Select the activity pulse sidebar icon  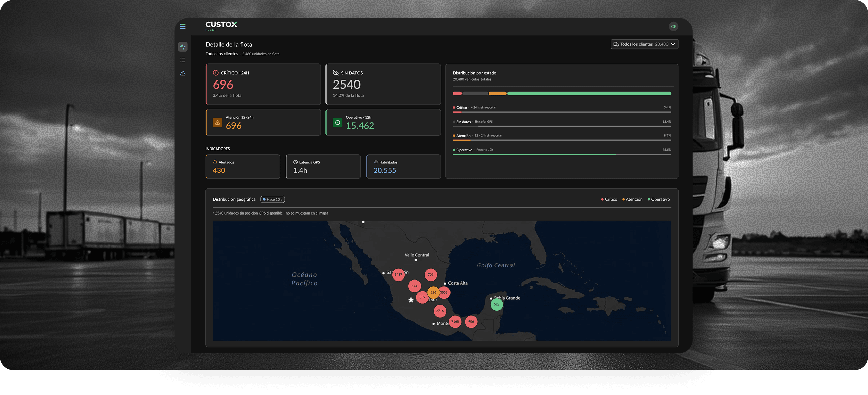pyautogui.click(x=183, y=46)
